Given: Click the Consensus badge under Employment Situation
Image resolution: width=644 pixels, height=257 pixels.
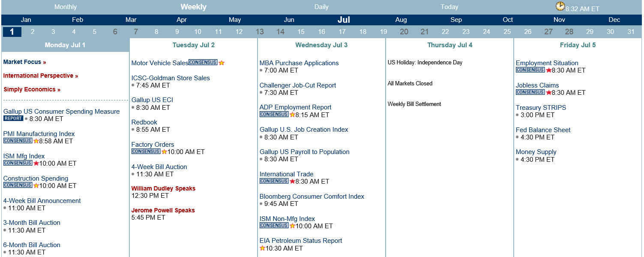Looking at the screenshot, I should 530,70.
